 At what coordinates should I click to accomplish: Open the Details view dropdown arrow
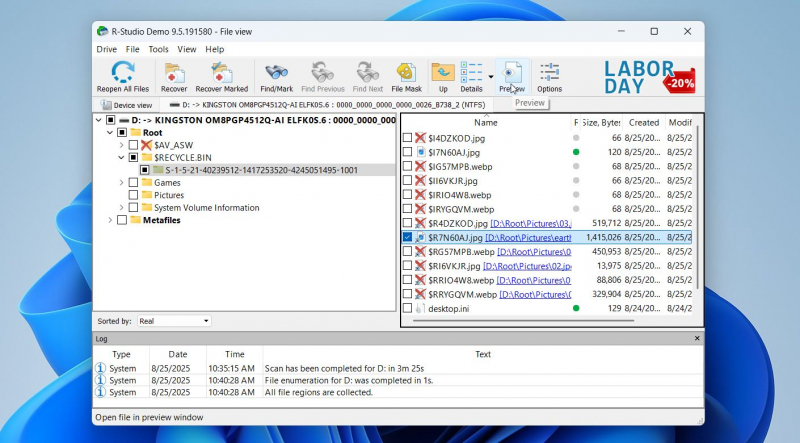(491, 77)
